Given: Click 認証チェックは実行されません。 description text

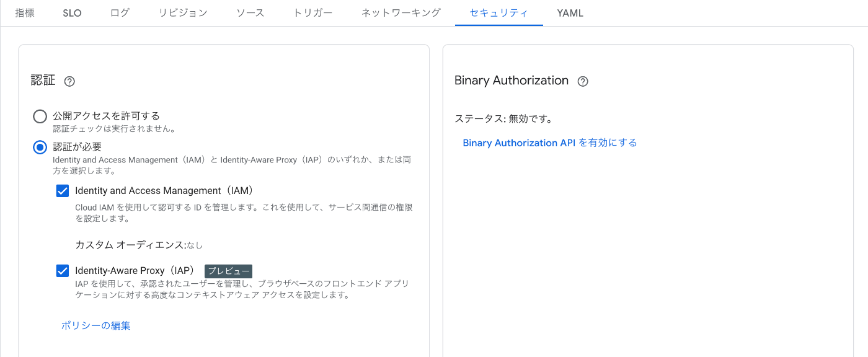Looking at the screenshot, I should (x=115, y=129).
